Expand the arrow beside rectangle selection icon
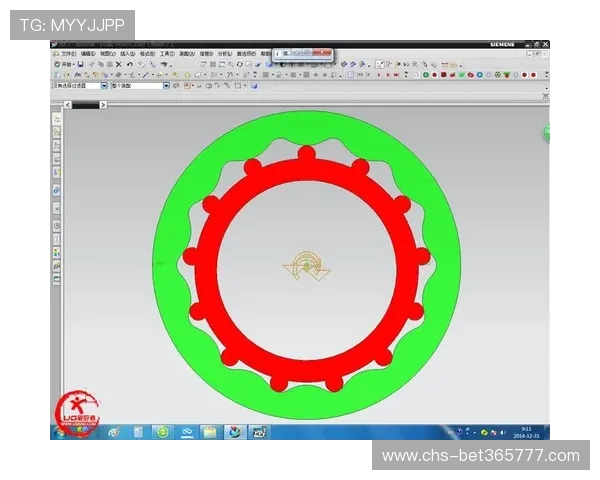 tap(245, 86)
